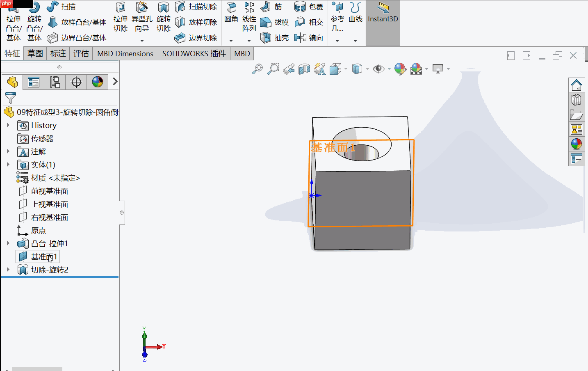The image size is (588, 371).
Task: Click the 外观编辑 colored ball icon
Action: pyautogui.click(x=400, y=69)
